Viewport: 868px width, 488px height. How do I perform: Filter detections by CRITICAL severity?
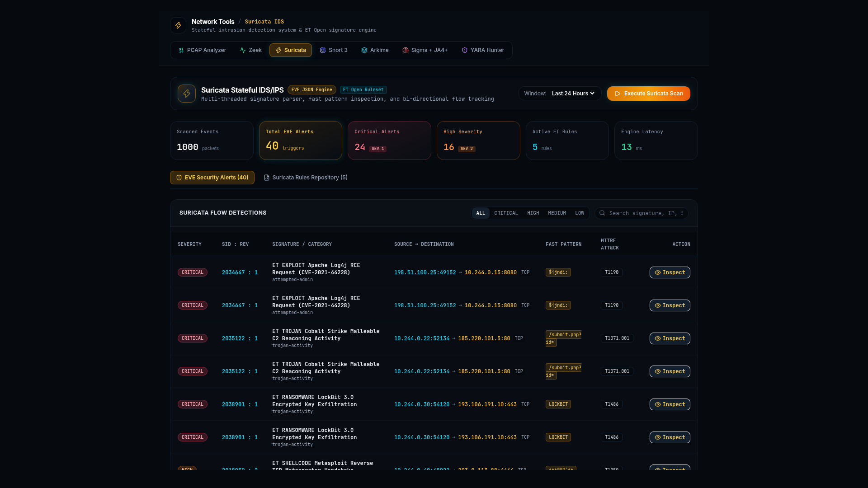click(506, 213)
